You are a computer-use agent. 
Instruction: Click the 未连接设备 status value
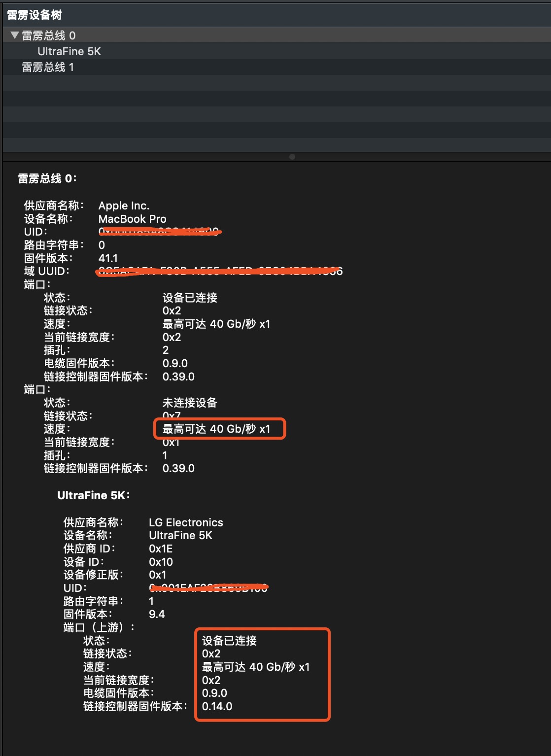[190, 403]
